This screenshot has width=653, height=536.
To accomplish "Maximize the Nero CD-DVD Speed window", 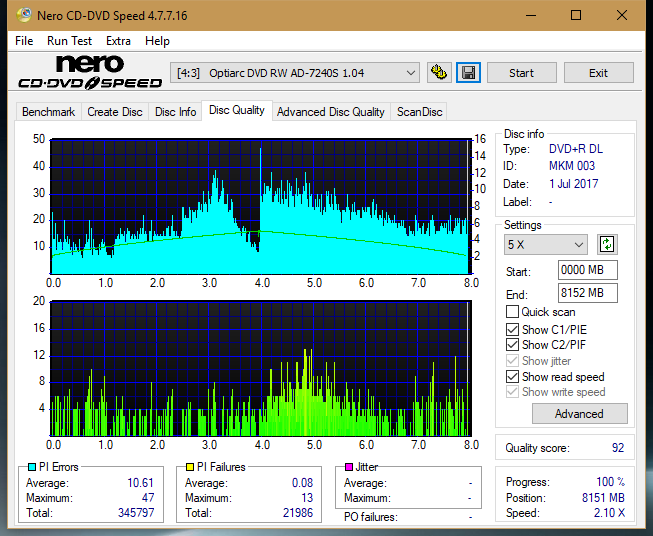I will (x=576, y=15).
